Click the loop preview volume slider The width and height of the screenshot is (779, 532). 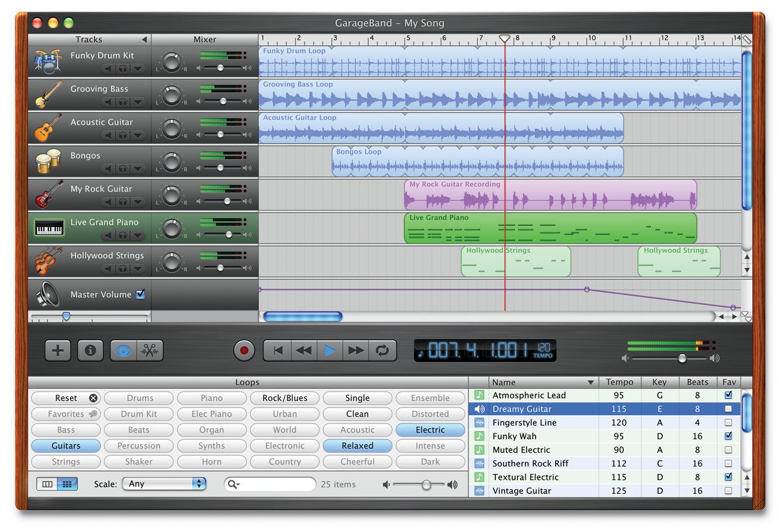[420, 485]
